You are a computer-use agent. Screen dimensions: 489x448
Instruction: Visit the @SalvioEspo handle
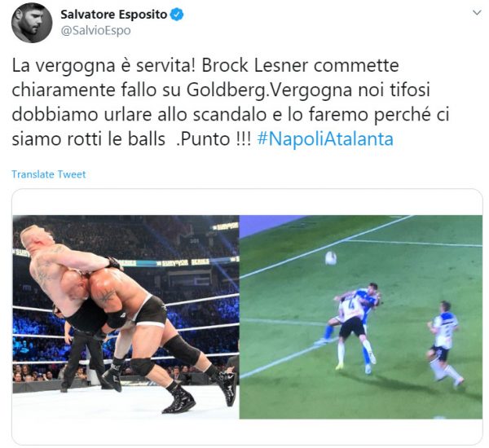coord(95,31)
